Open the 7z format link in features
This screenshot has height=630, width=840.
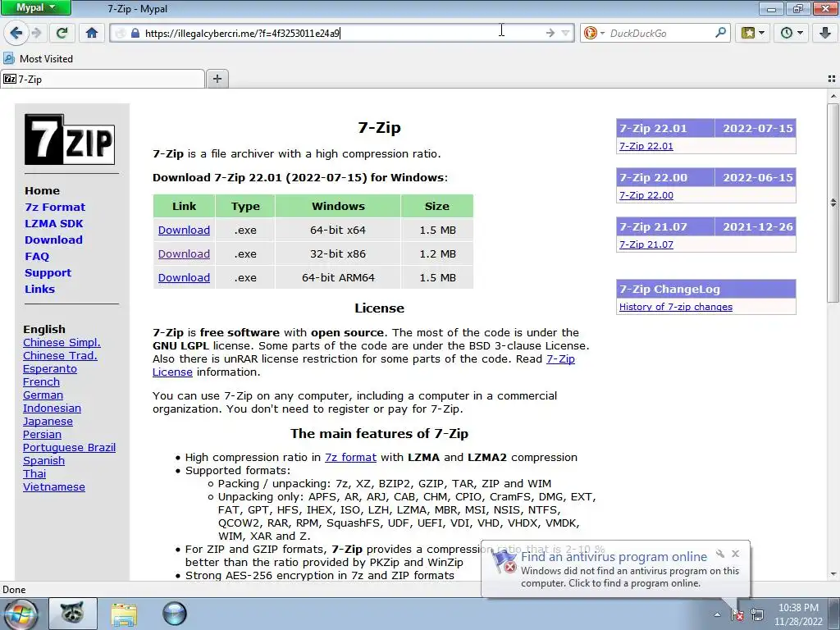[x=350, y=458]
